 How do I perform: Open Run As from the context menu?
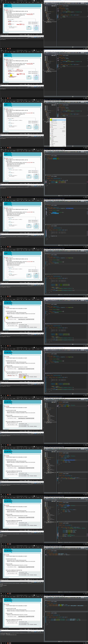pyautogui.click(x=52, y=139)
